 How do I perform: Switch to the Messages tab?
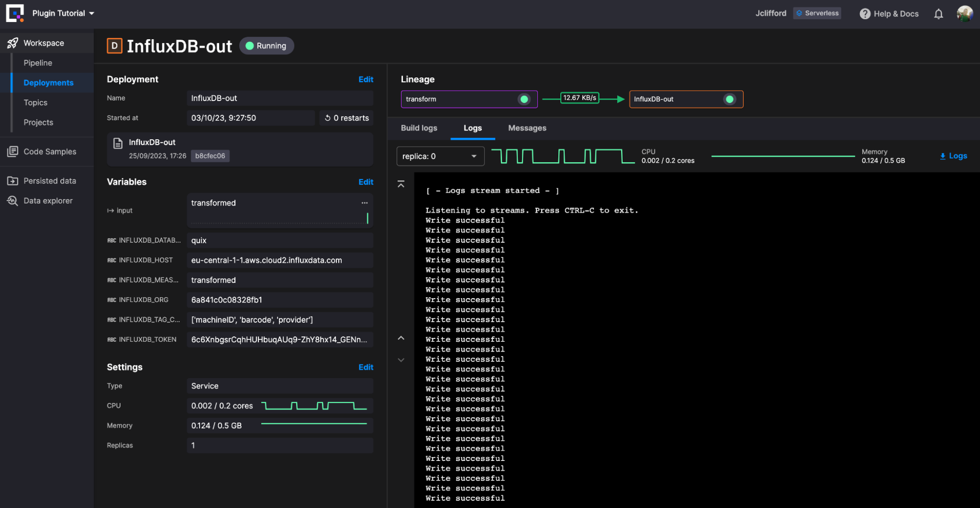click(527, 128)
